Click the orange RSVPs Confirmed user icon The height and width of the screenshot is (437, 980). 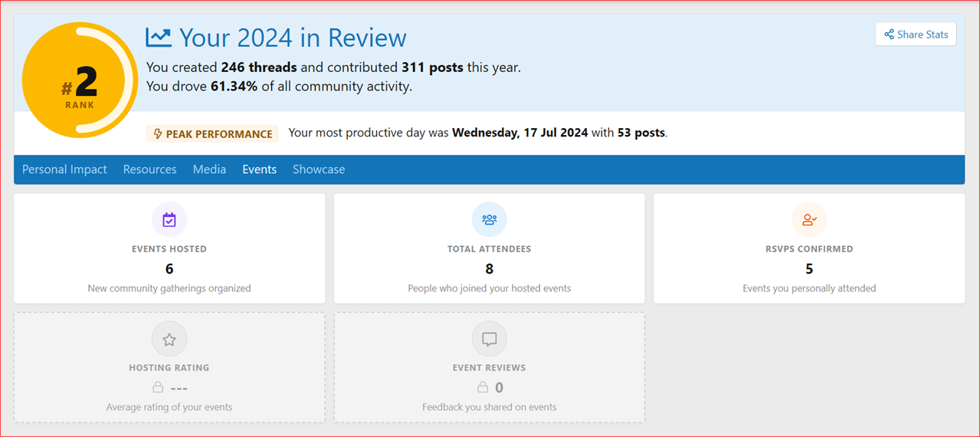coord(809,220)
